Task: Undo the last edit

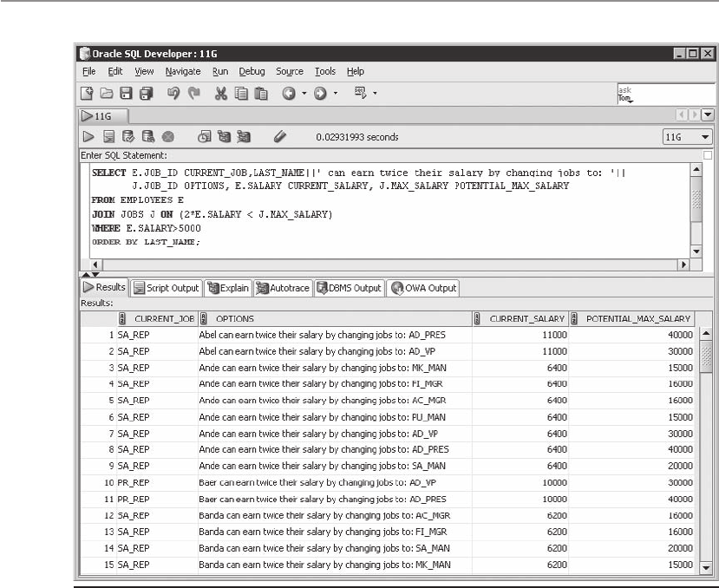Action: (173, 93)
